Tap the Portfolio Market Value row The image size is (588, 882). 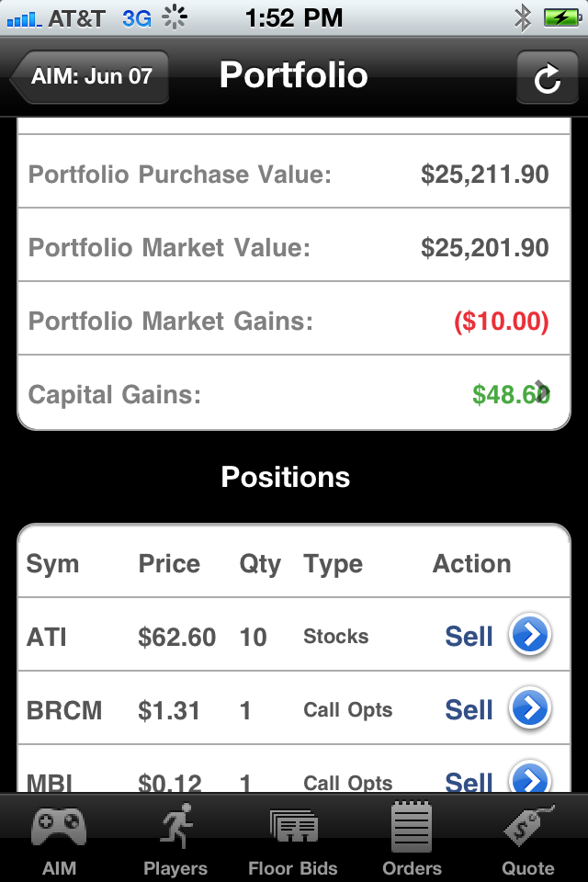[293, 247]
